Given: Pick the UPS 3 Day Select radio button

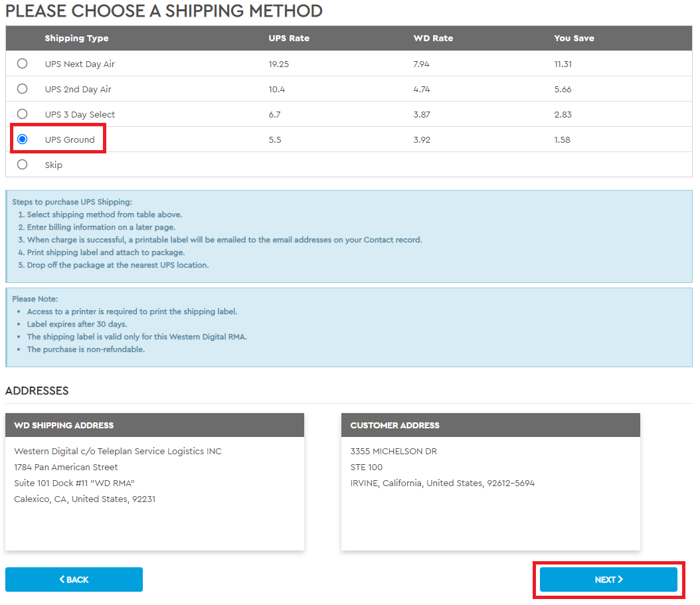Looking at the screenshot, I should (x=23, y=114).
